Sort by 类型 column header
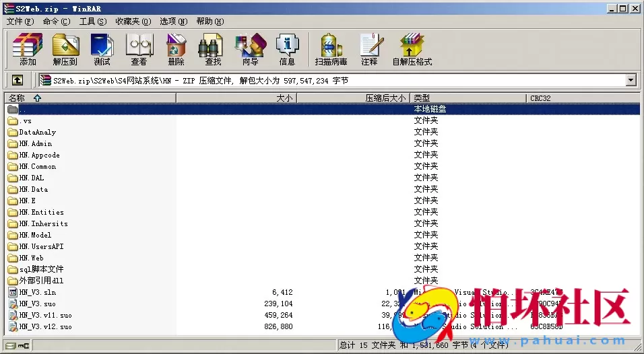The height and width of the screenshot is (354, 644). pos(468,98)
